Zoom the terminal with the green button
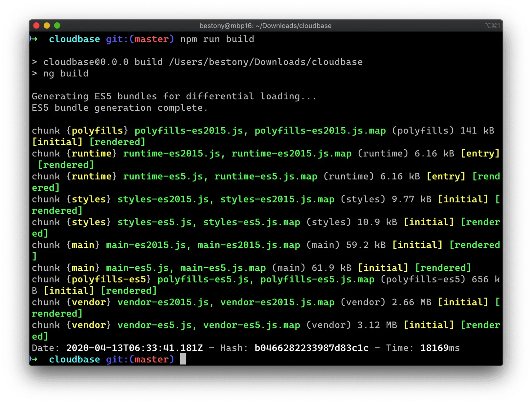This screenshot has height=404, width=532. [57, 26]
